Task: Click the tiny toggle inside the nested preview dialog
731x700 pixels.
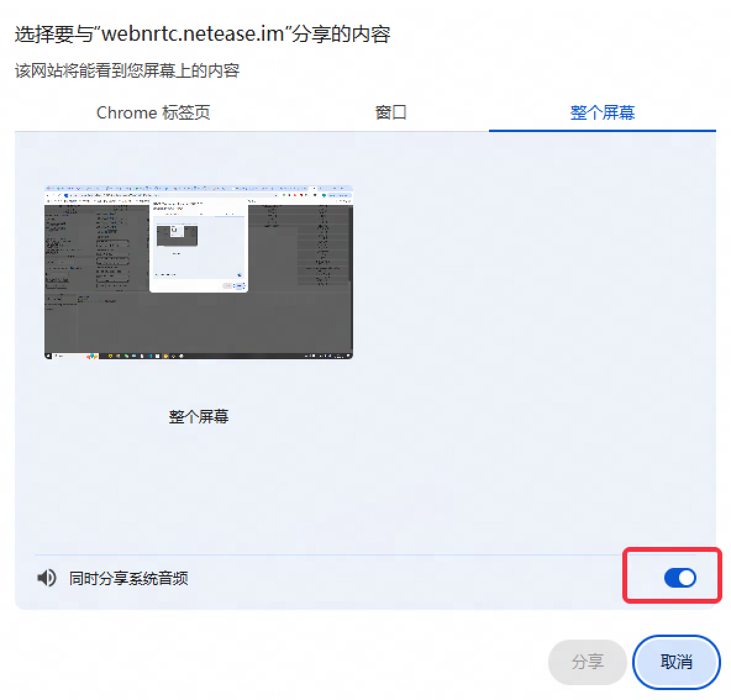Action: coord(240,275)
